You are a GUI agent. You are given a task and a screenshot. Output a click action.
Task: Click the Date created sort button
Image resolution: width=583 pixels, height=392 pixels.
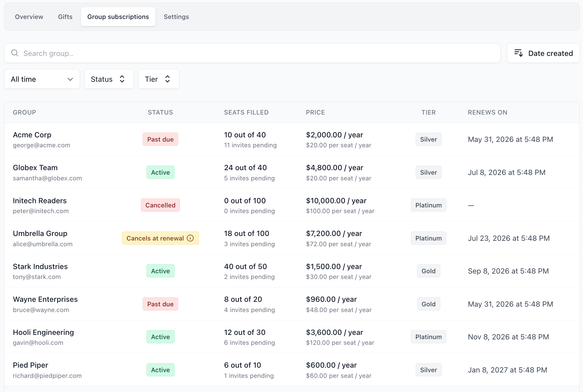tap(543, 53)
